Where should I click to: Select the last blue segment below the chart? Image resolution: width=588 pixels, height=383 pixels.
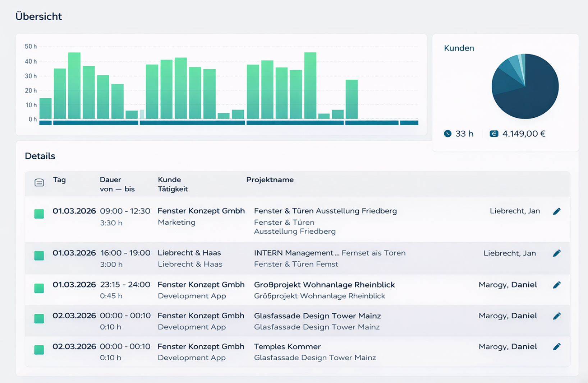coord(409,123)
